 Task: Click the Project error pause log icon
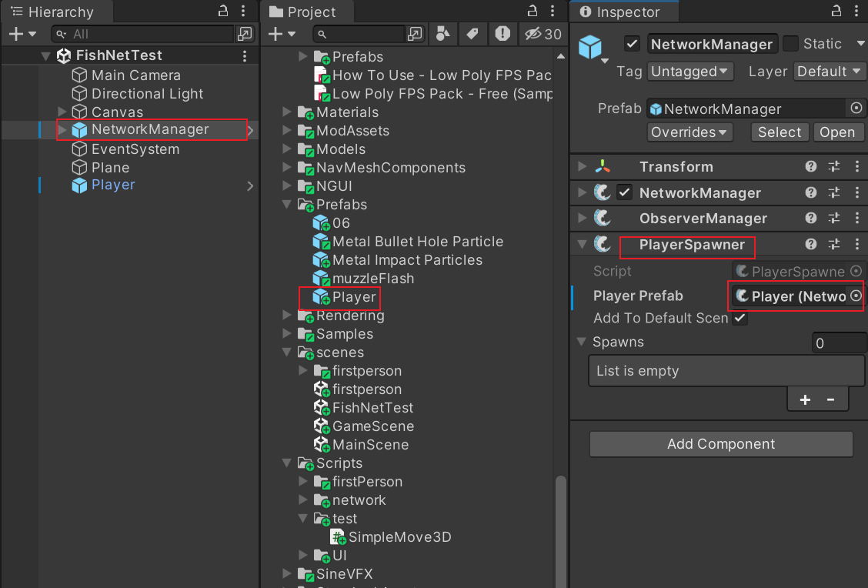click(x=502, y=34)
